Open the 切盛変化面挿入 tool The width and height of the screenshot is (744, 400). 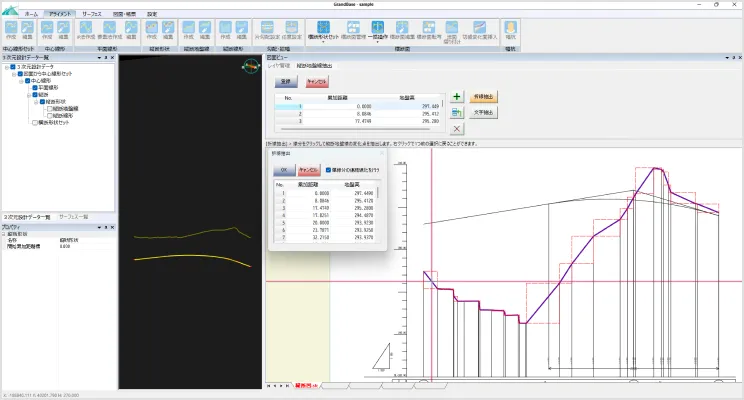tap(480, 30)
